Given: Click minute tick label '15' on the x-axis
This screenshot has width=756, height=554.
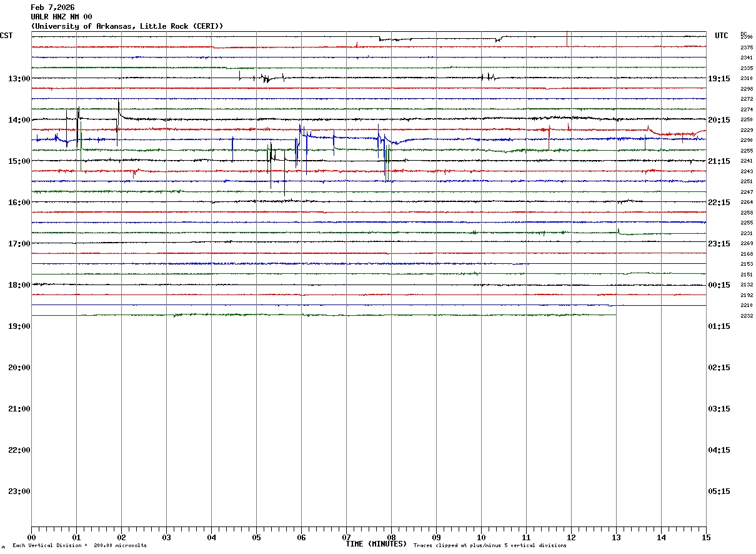Looking at the screenshot, I should [706, 537].
